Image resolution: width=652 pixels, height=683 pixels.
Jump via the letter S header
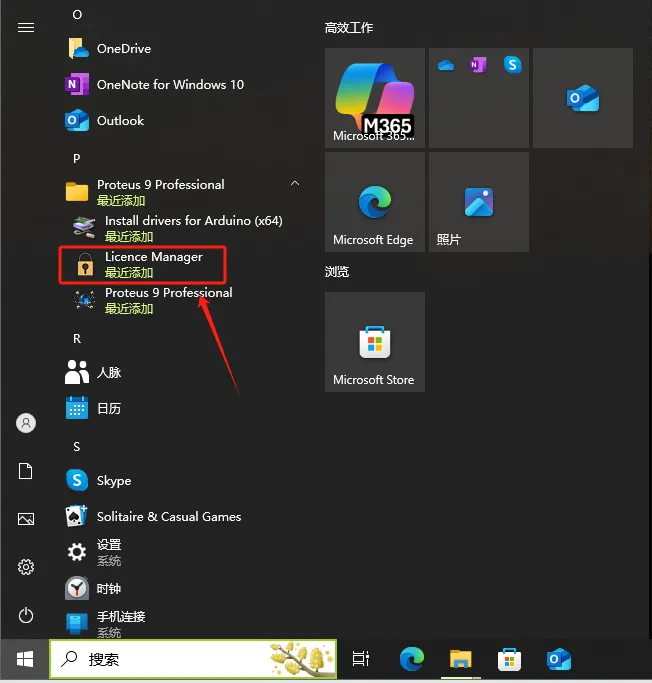click(x=77, y=446)
